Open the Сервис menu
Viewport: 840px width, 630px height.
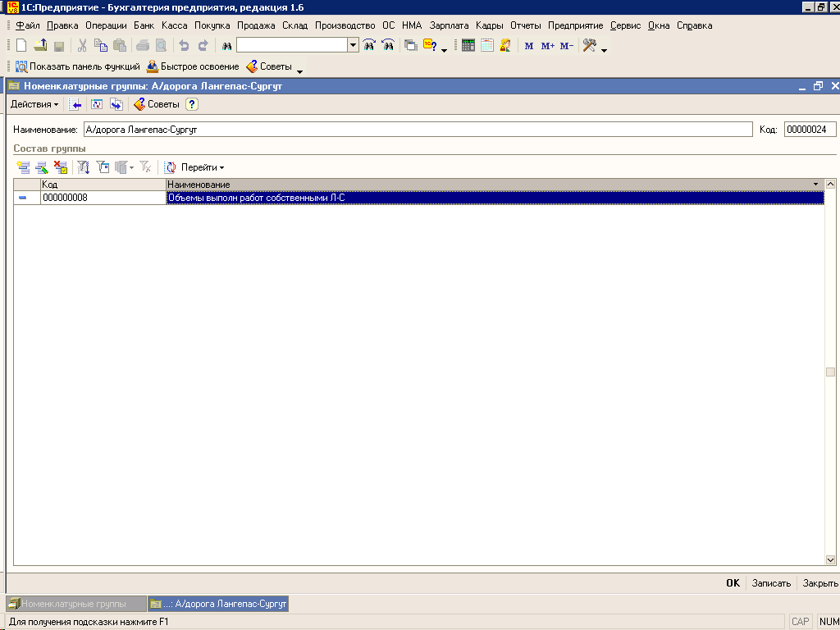pyautogui.click(x=626, y=25)
